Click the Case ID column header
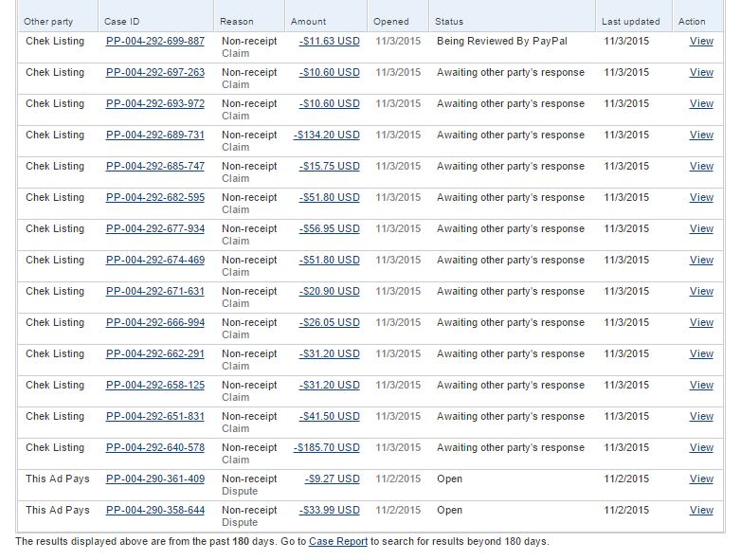Image resolution: width=741 pixels, height=560 pixels. 122,22
